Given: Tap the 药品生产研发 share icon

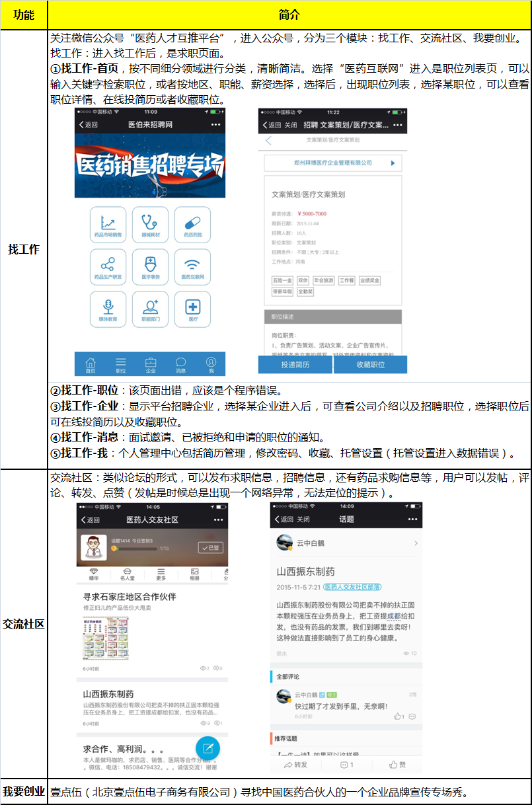Looking at the screenshot, I should 108,266.
